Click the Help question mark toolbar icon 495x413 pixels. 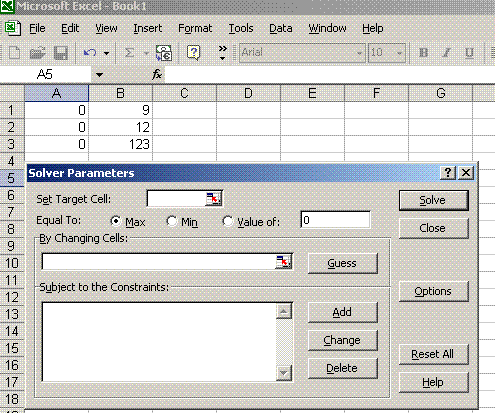(194, 53)
